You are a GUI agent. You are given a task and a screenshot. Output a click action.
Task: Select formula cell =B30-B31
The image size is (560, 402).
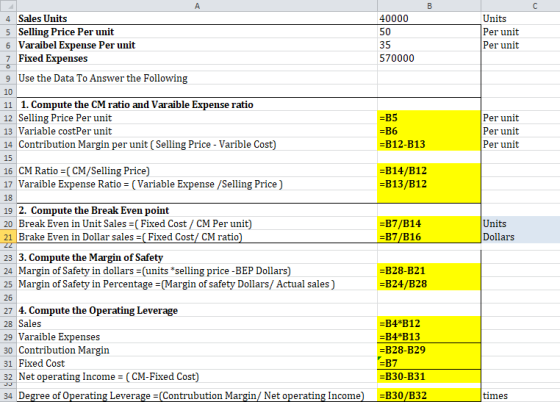tap(429, 376)
